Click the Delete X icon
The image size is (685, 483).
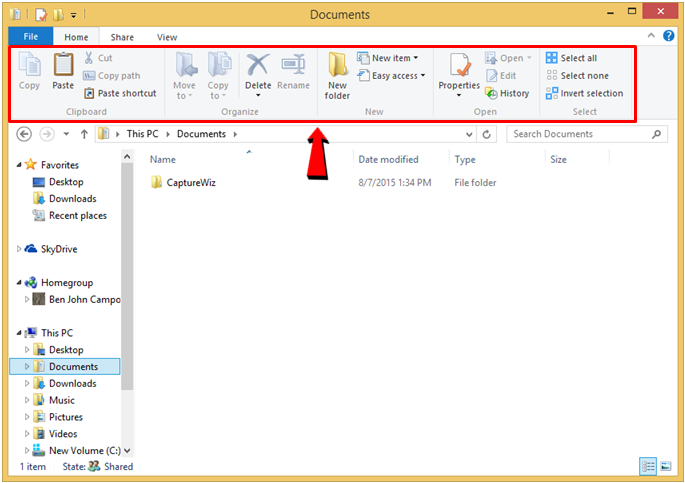pyautogui.click(x=258, y=65)
